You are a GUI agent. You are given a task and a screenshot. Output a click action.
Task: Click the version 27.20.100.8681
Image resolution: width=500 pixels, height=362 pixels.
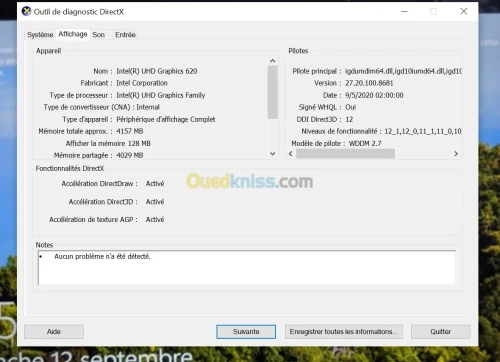pos(369,83)
